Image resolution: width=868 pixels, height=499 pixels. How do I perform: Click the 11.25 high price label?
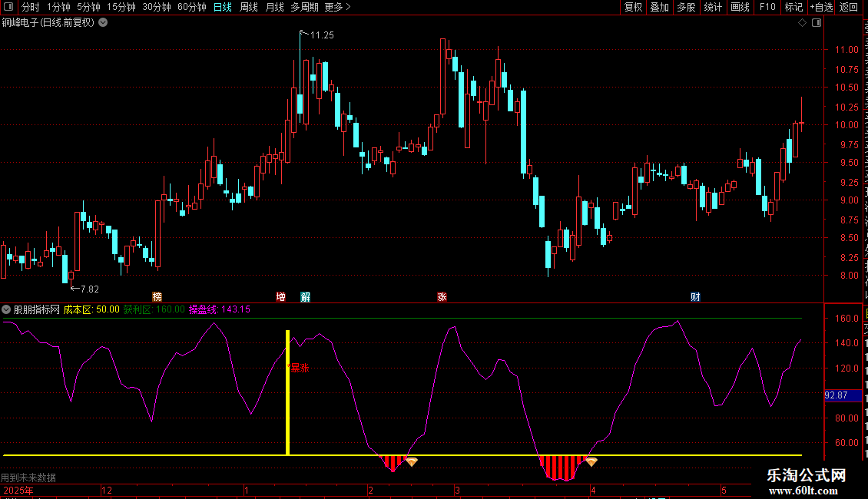322,35
